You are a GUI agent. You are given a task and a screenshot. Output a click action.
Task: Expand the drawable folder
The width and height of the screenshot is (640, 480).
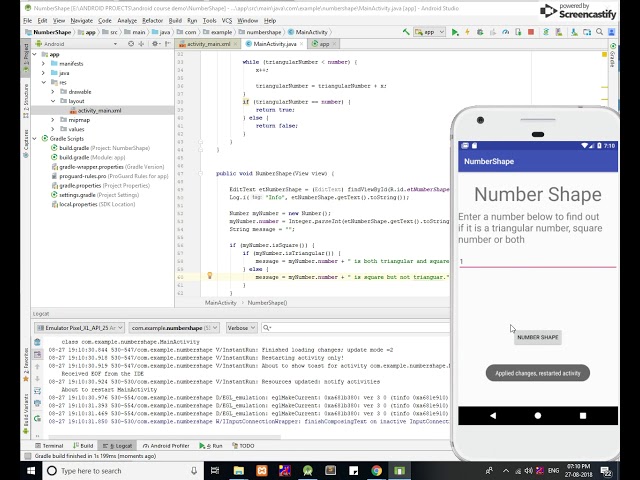[x=53, y=92]
